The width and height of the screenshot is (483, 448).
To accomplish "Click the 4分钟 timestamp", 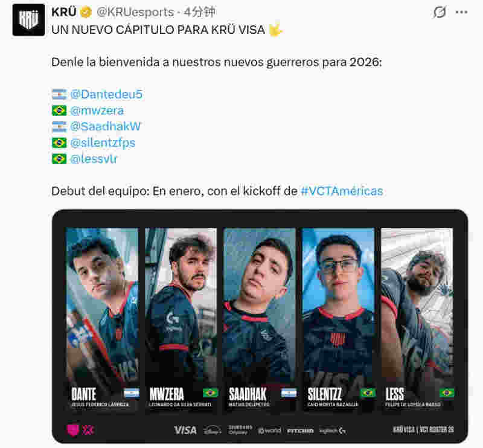I will click(200, 12).
